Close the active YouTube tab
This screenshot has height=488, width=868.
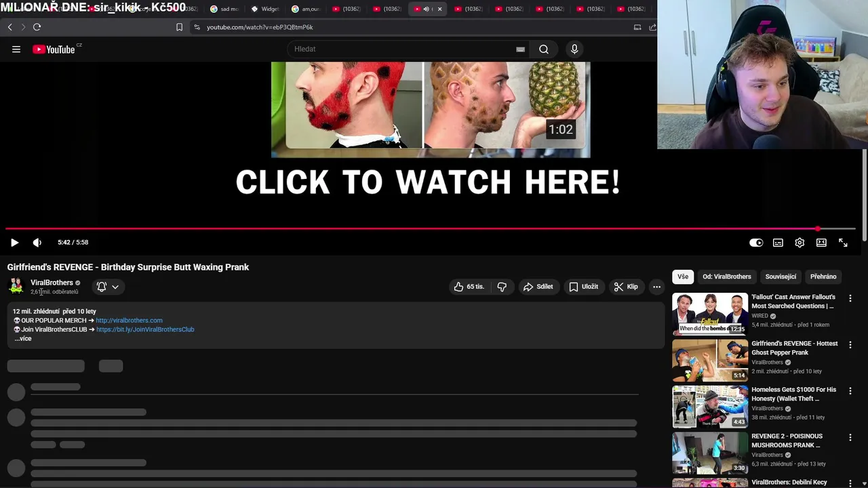439,9
